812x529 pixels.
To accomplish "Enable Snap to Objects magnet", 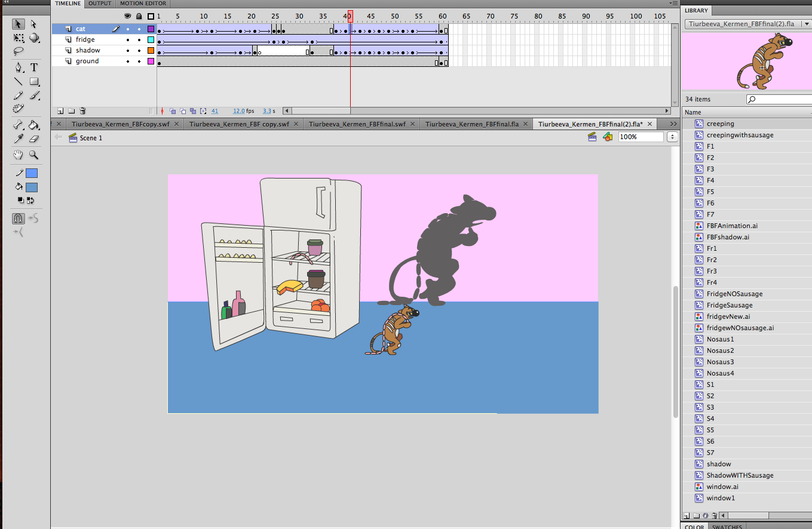I will (18, 218).
